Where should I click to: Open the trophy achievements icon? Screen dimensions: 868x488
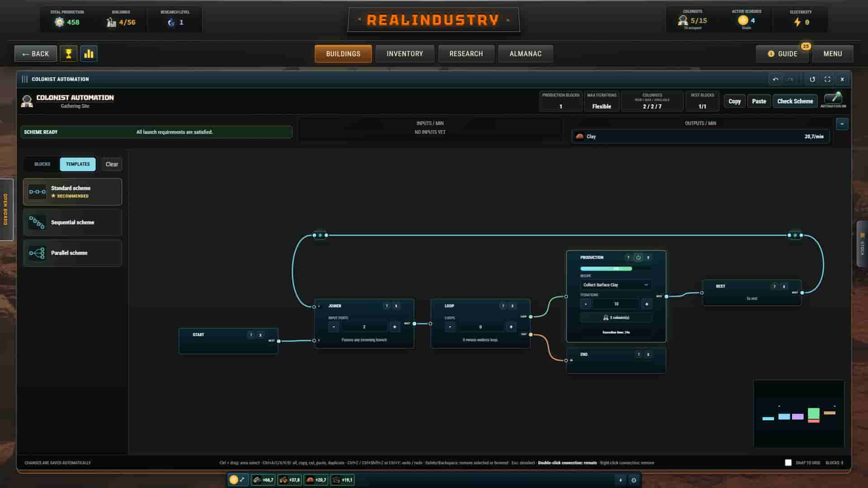[x=69, y=54]
